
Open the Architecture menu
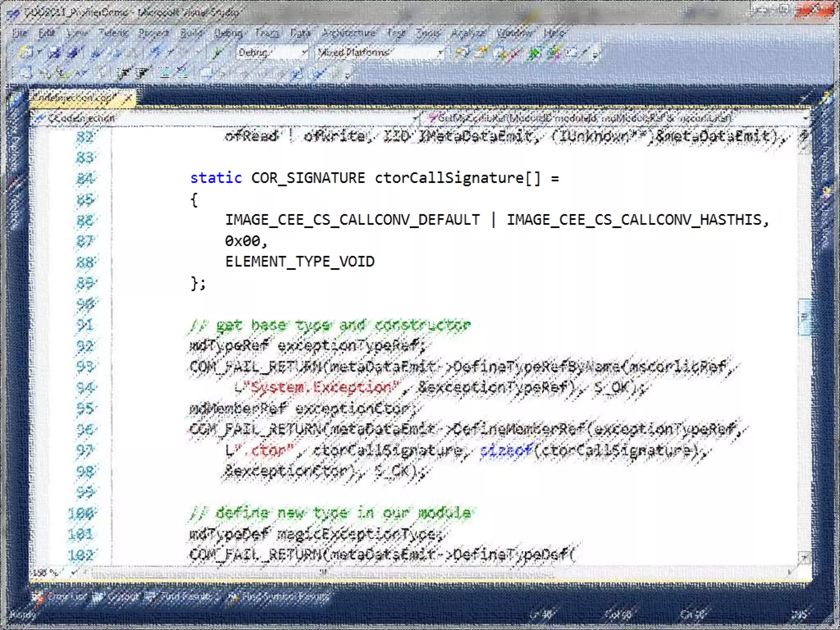pos(348,33)
